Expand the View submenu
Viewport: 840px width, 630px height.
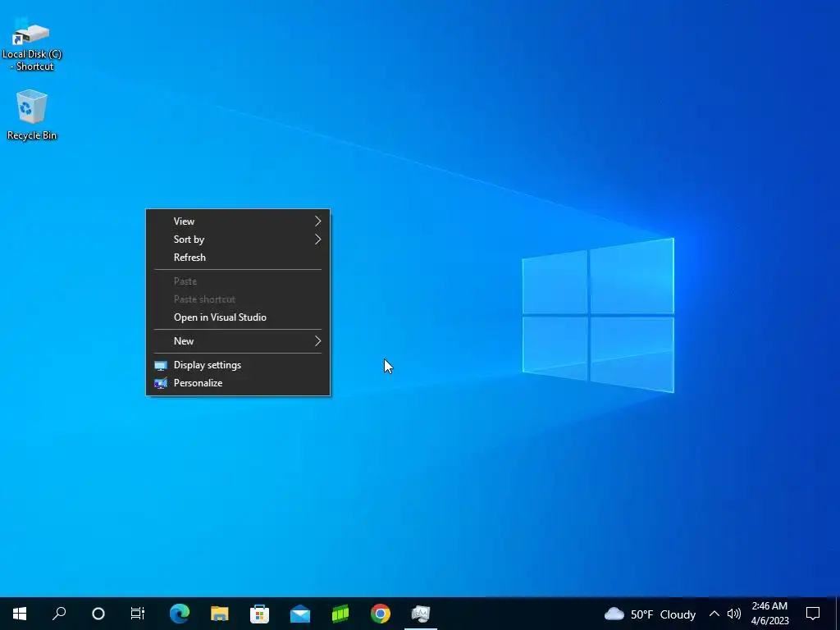click(238, 221)
